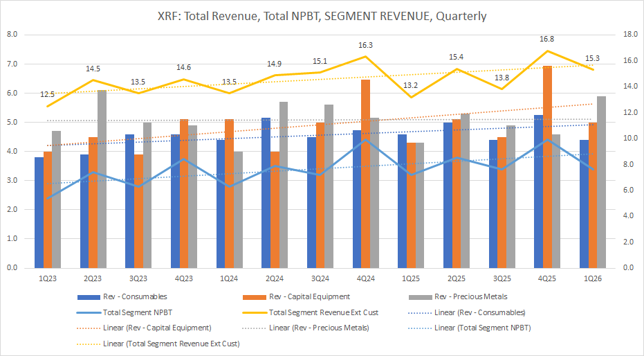Select the 16.3 data label
This screenshot has width=644, height=356.
coord(365,45)
